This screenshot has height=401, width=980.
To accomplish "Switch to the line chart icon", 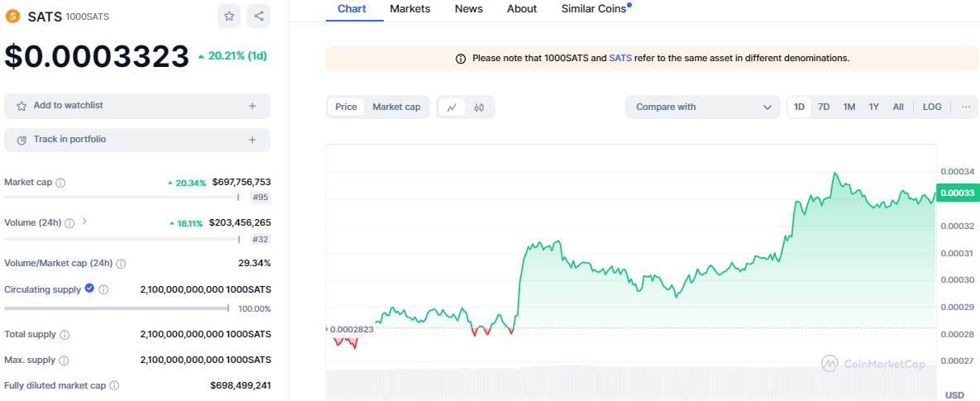I will coord(452,107).
